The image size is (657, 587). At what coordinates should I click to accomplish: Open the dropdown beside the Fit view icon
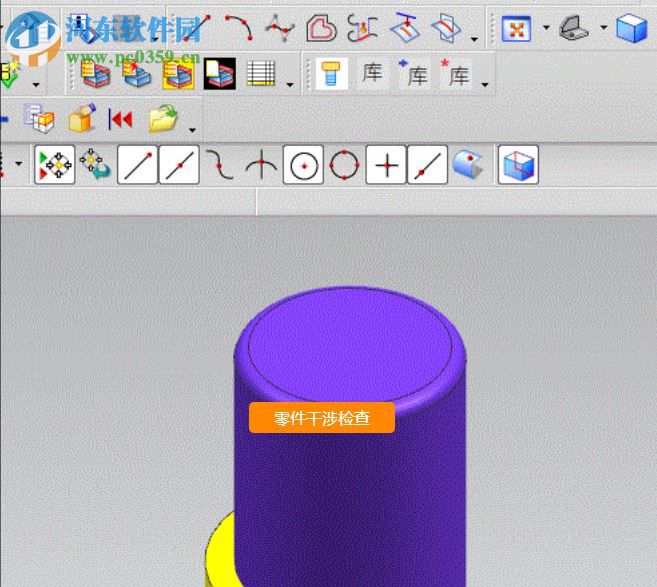[546, 28]
